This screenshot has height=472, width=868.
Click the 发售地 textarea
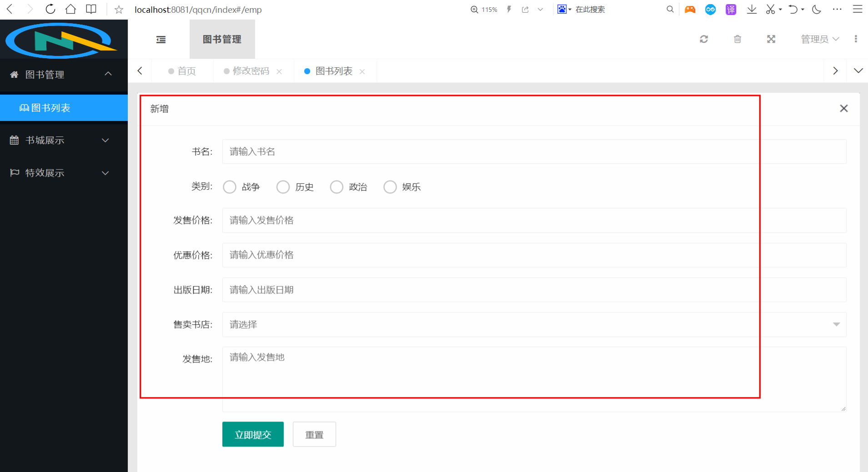pos(534,379)
